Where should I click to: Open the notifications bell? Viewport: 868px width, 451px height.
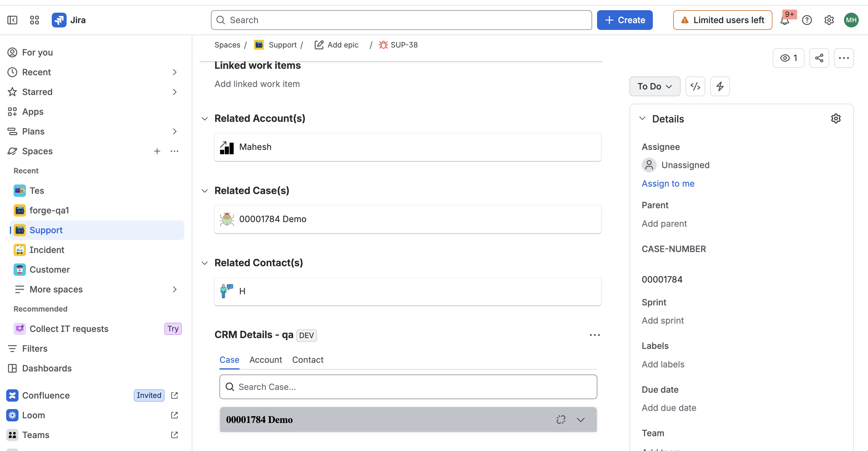pyautogui.click(x=785, y=20)
